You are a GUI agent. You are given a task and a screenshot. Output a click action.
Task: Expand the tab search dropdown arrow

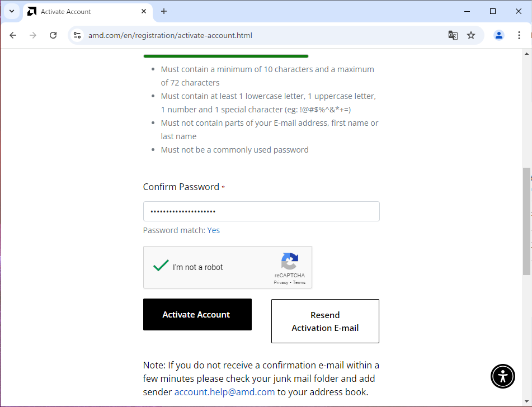(x=12, y=11)
